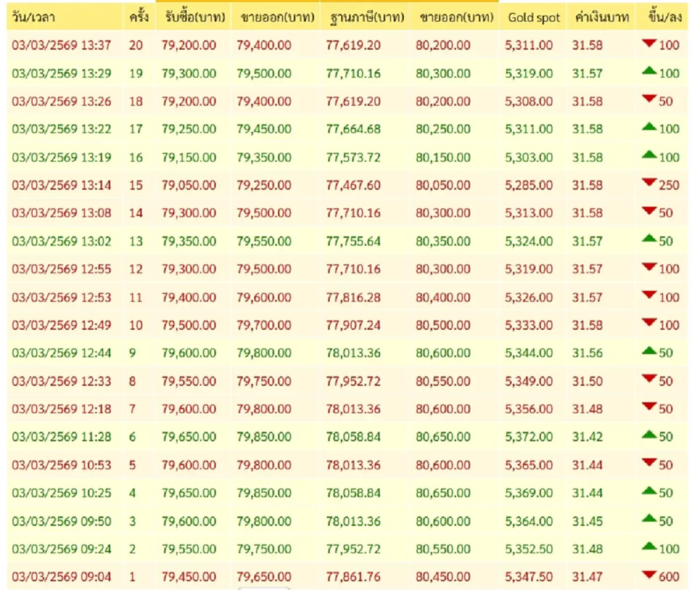Click the ขึ้น/ลง column header
The image size is (700, 590).
pos(664,18)
